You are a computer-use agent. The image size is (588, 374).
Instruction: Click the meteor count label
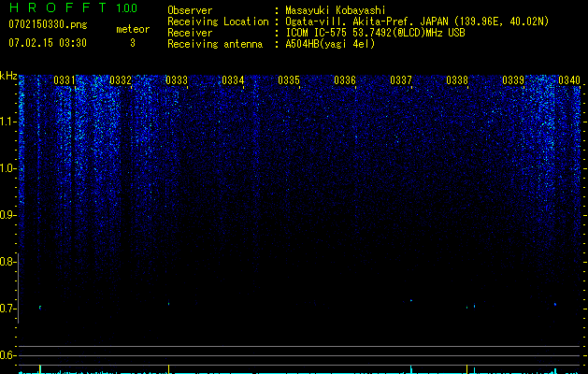[x=133, y=29]
